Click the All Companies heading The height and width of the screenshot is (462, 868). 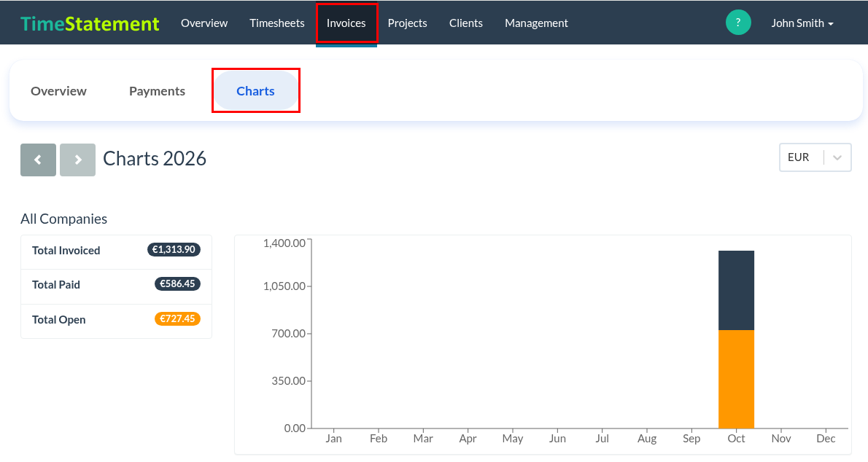pyautogui.click(x=63, y=219)
